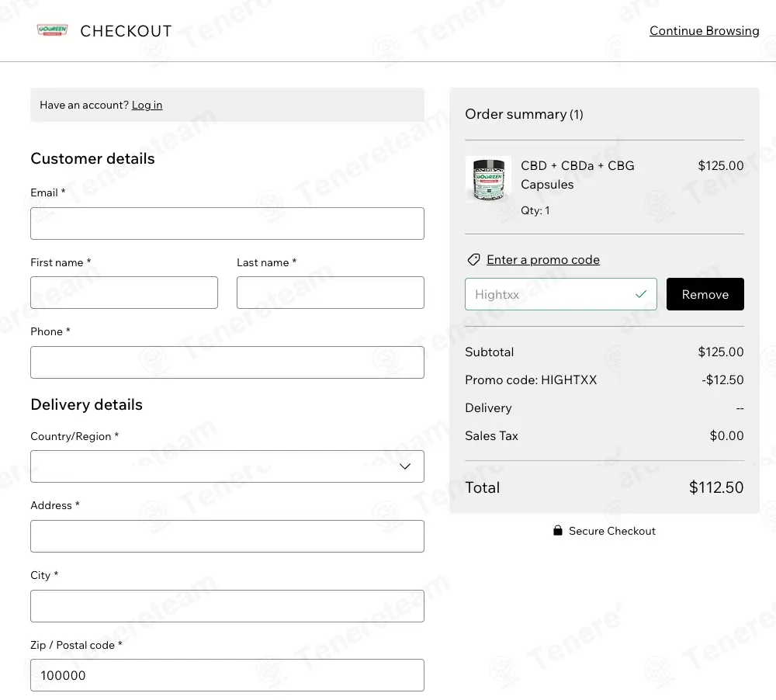Viewport: 776px width, 700px height.
Task: Click the Order summary (1) heading
Action: tap(524, 114)
